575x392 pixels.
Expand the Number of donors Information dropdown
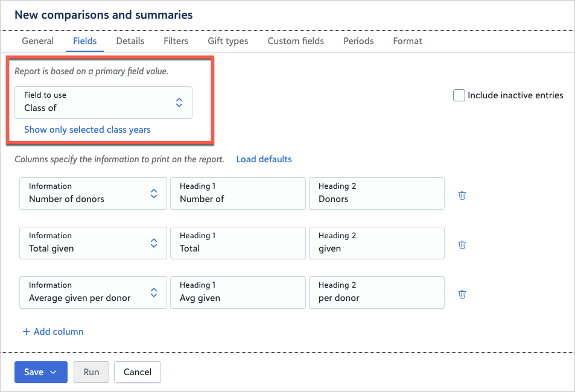click(x=93, y=194)
